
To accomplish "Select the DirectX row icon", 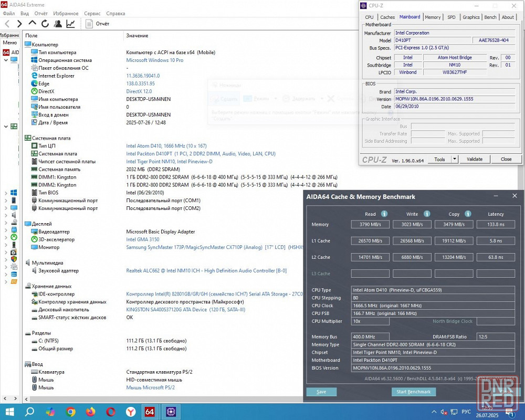I will click(34, 91).
